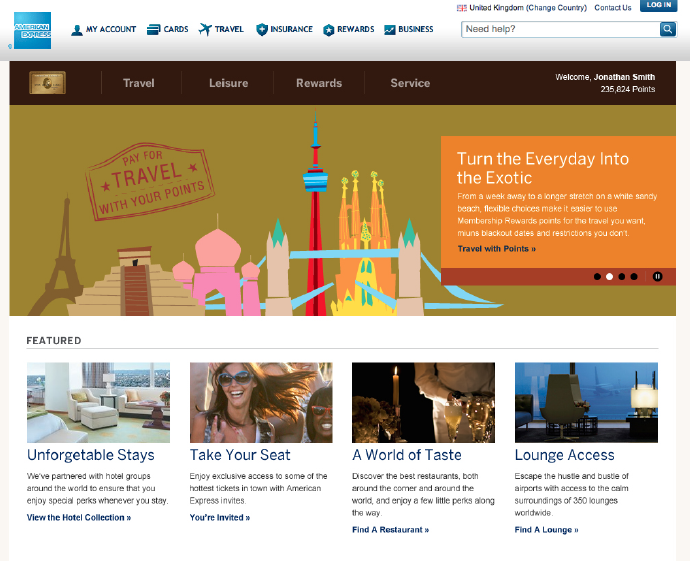Viewport: 690px width, 561px height.
Task: Open My Account menu text
Action: 111,29
